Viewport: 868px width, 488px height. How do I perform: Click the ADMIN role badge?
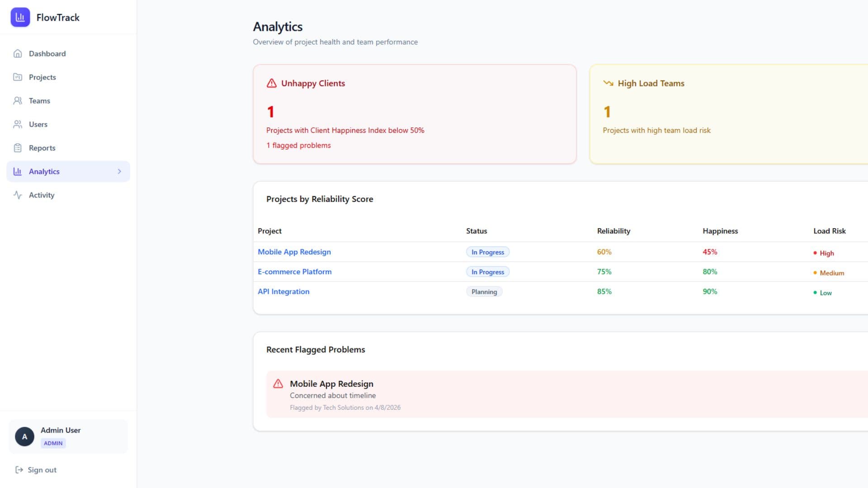[53, 443]
